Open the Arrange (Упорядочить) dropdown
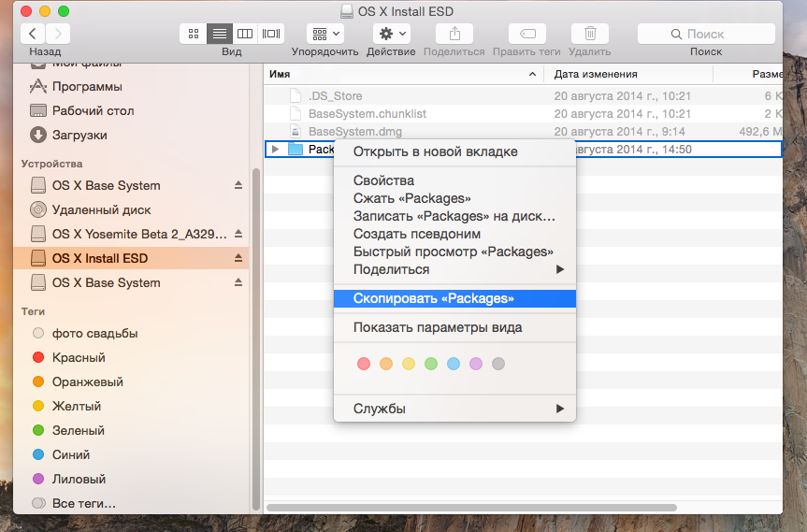The height and width of the screenshot is (532, 807). coord(324,34)
